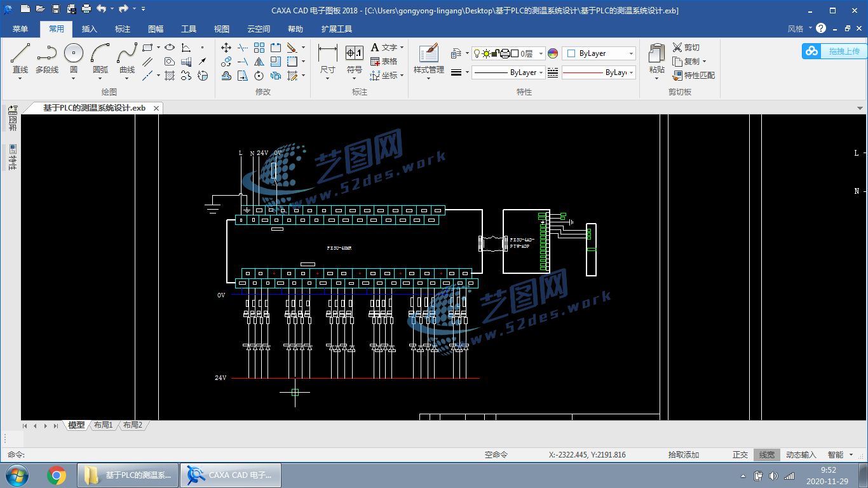Switch to the 视图 ribbon tab
Image resolution: width=868 pixels, height=488 pixels.
[x=222, y=29]
